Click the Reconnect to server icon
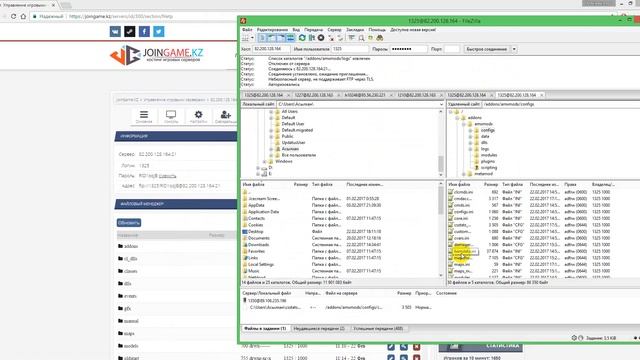This screenshot has width=640, height=360. coord(340,38)
